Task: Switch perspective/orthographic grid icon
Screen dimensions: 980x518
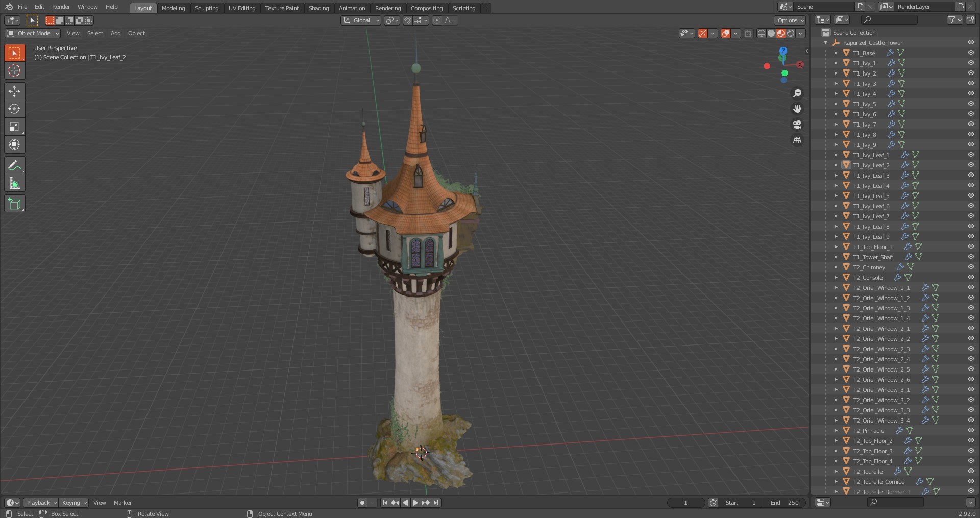Action: (x=797, y=140)
